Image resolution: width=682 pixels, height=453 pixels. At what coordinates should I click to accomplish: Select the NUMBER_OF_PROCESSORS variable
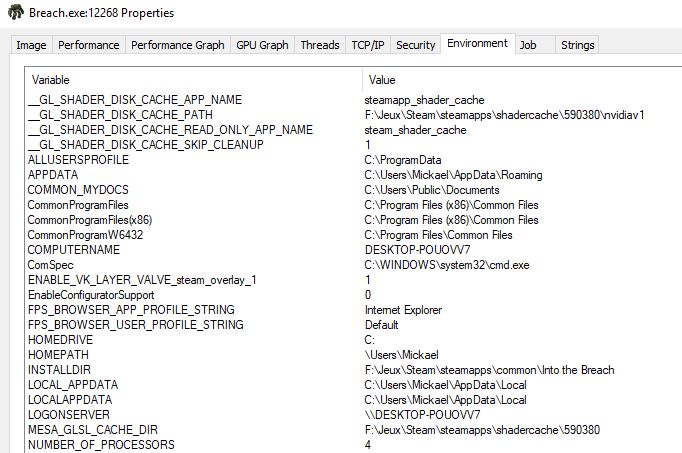point(101,445)
